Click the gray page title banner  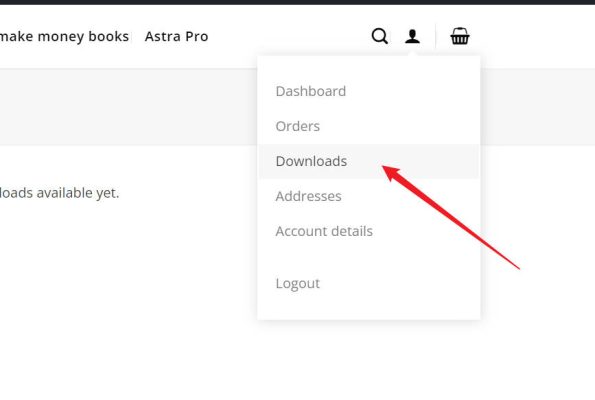click(x=129, y=107)
